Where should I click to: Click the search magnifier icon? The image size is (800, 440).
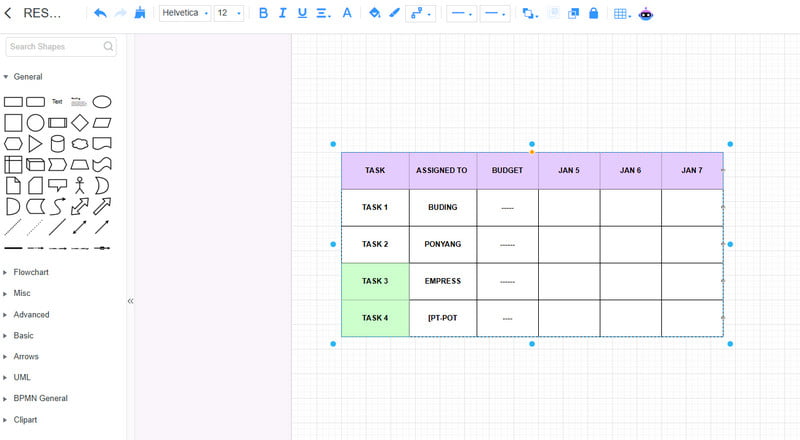pyautogui.click(x=108, y=46)
